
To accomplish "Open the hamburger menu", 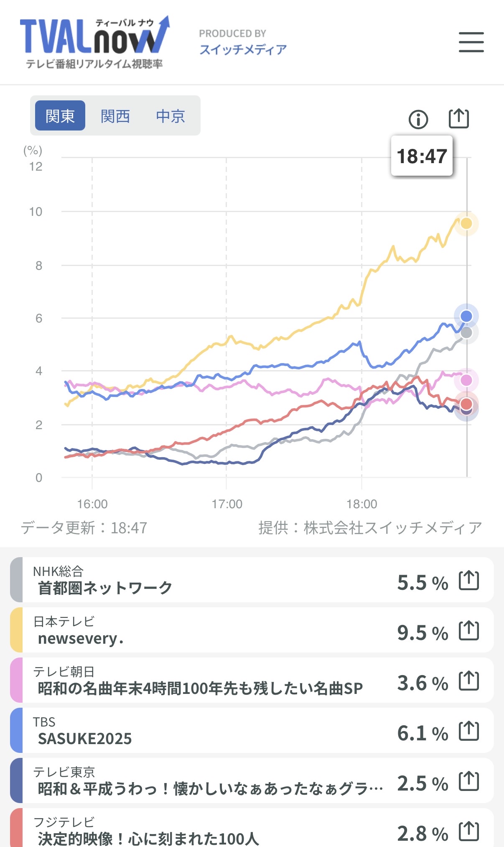I will point(471,42).
